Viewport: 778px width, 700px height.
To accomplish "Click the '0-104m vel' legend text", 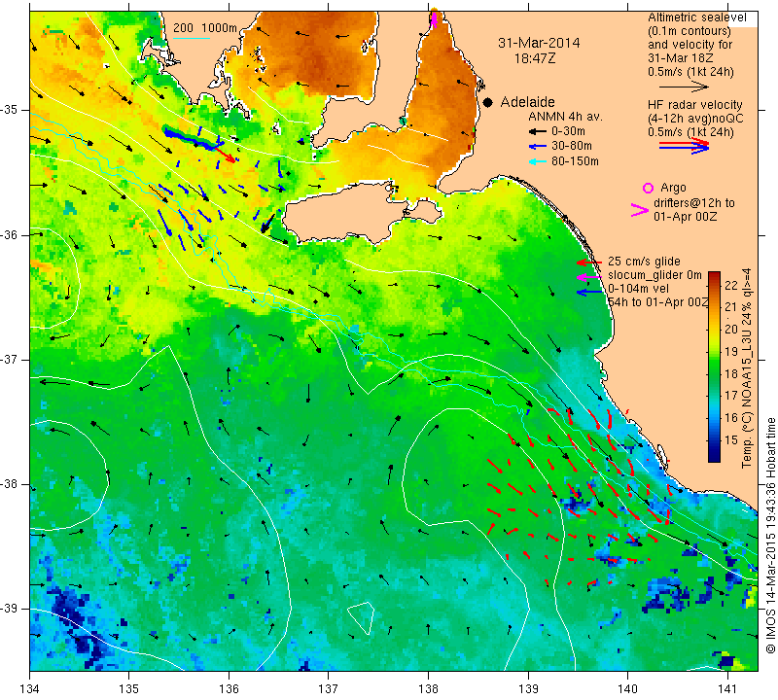I will pyautogui.click(x=638, y=289).
